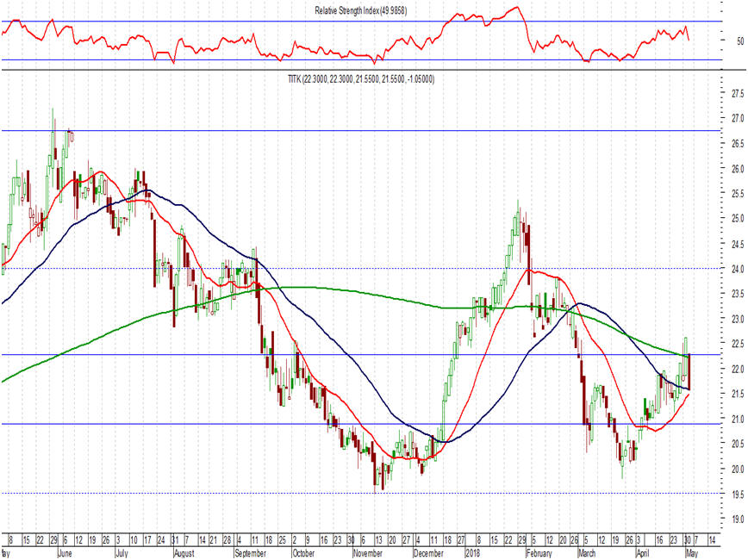This screenshot has height=560, width=748.
Task: Click the September month label
Action: click(251, 553)
